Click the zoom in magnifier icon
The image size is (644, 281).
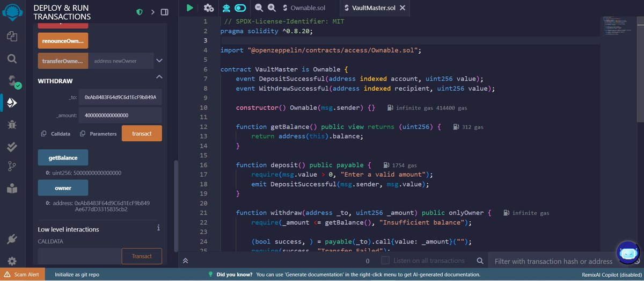coord(272,8)
